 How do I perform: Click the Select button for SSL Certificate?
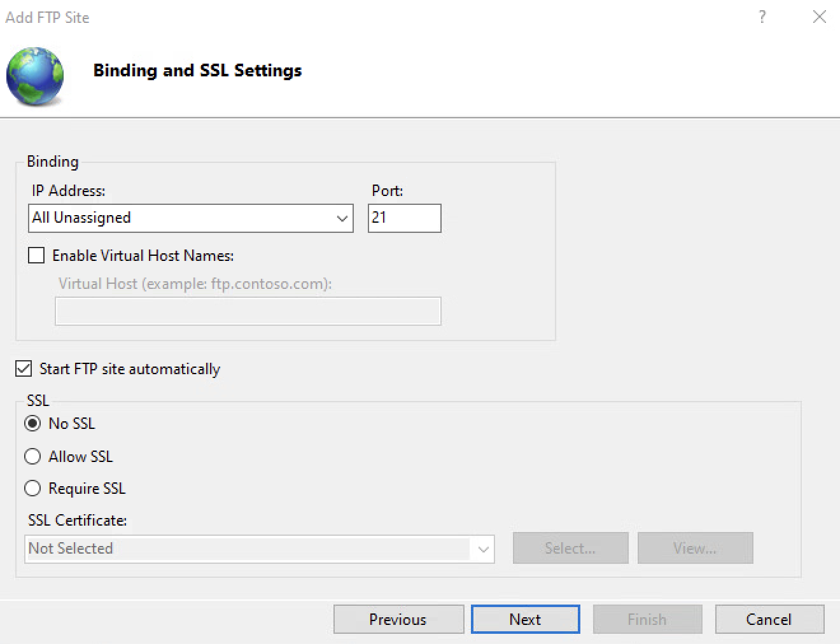[570, 548]
